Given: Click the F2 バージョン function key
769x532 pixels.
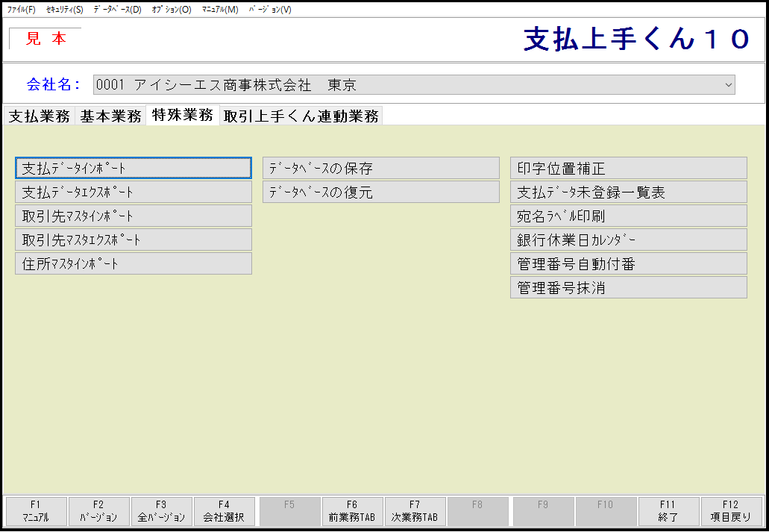Looking at the screenshot, I should click(x=99, y=511).
